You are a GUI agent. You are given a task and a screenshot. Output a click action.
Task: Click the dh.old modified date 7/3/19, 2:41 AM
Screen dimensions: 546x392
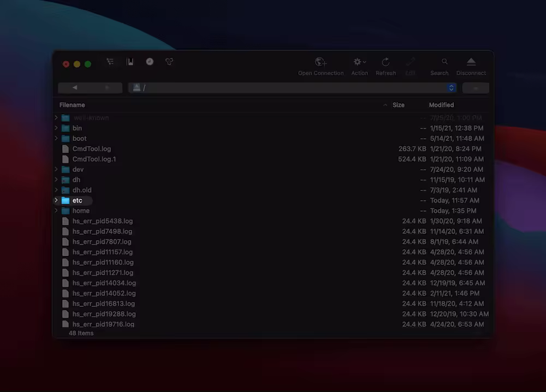454,190
